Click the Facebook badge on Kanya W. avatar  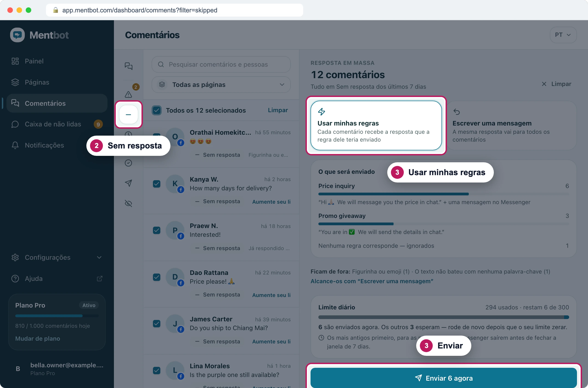coord(181,190)
